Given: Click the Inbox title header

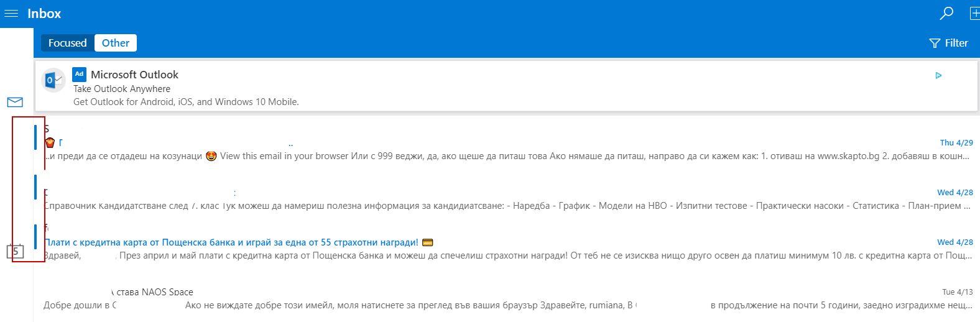Looking at the screenshot, I should coord(44,14).
